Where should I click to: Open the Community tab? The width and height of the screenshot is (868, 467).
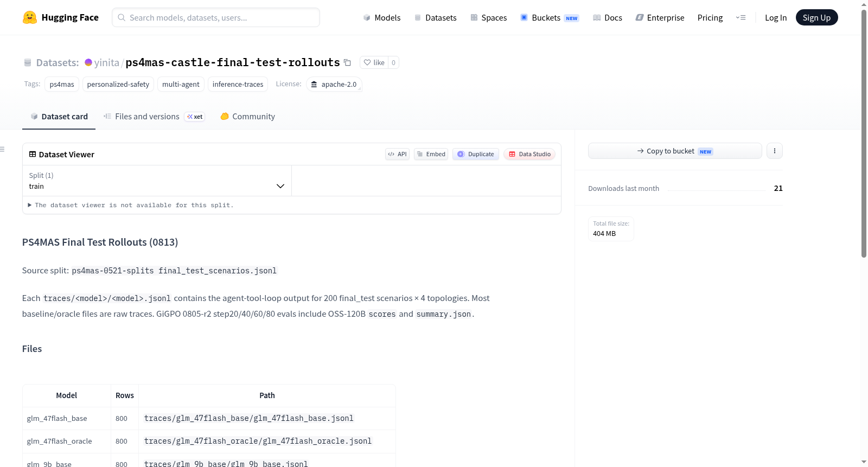coord(247,117)
